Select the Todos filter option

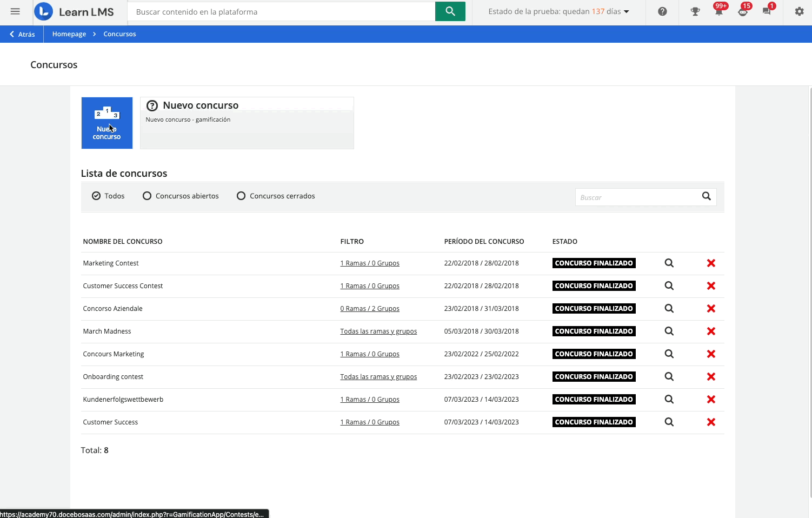96,196
